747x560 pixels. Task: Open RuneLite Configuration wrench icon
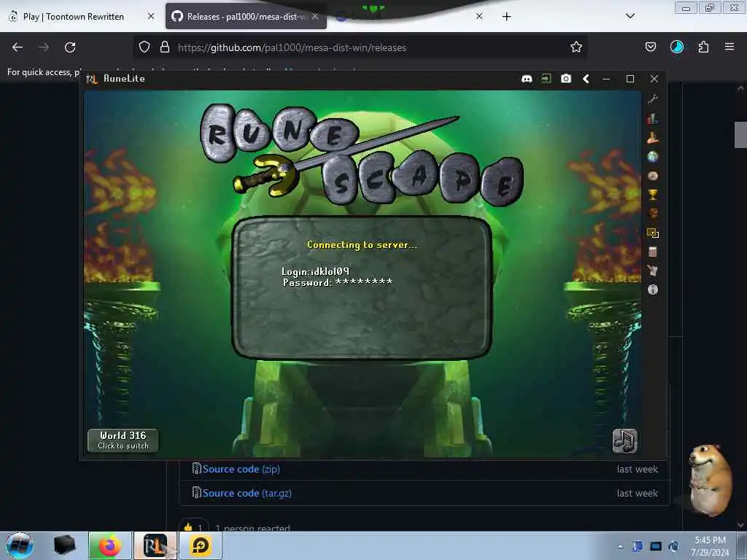pyautogui.click(x=653, y=98)
